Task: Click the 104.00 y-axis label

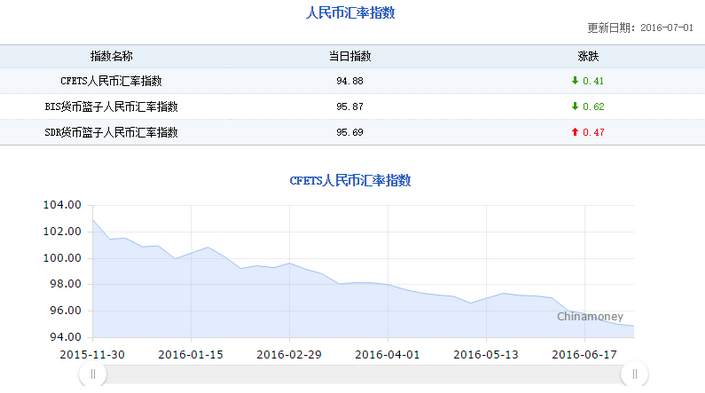Action: pos(62,205)
